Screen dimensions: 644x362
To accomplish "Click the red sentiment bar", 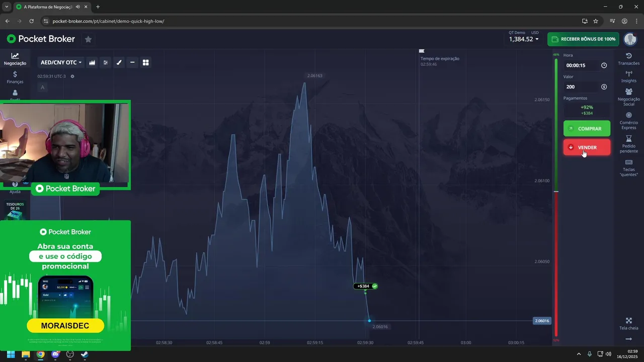I will coord(556,264).
